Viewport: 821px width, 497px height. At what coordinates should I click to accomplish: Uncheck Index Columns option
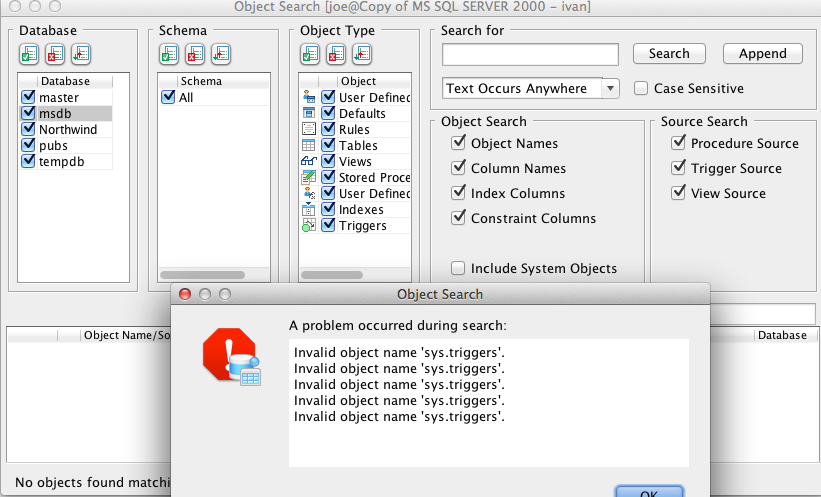pyautogui.click(x=458, y=193)
